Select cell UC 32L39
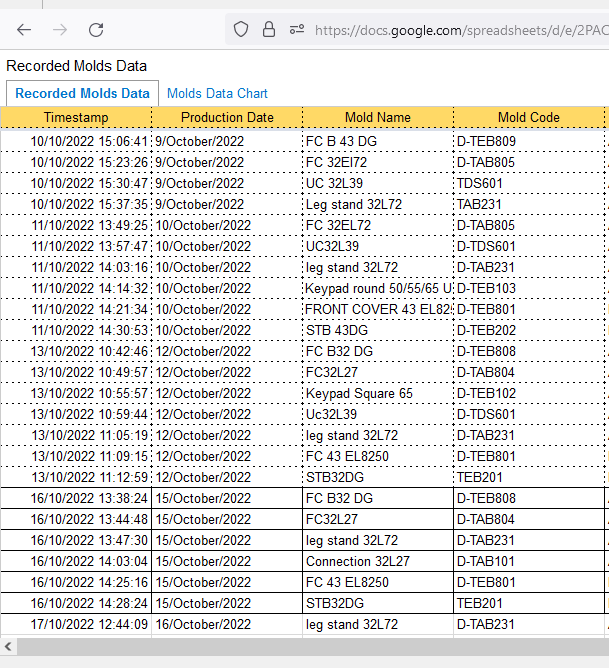The width and height of the screenshot is (609, 668). (378, 183)
